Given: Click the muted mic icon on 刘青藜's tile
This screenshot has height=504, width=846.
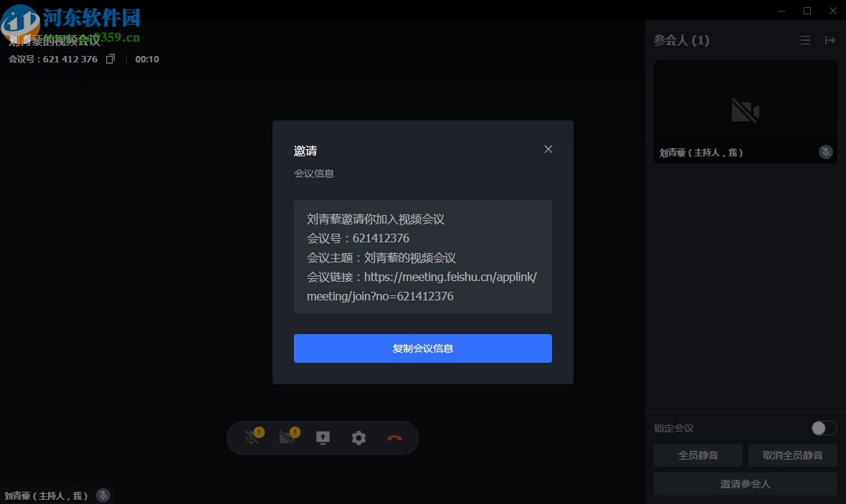Looking at the screenshot, I should (825, 152).
